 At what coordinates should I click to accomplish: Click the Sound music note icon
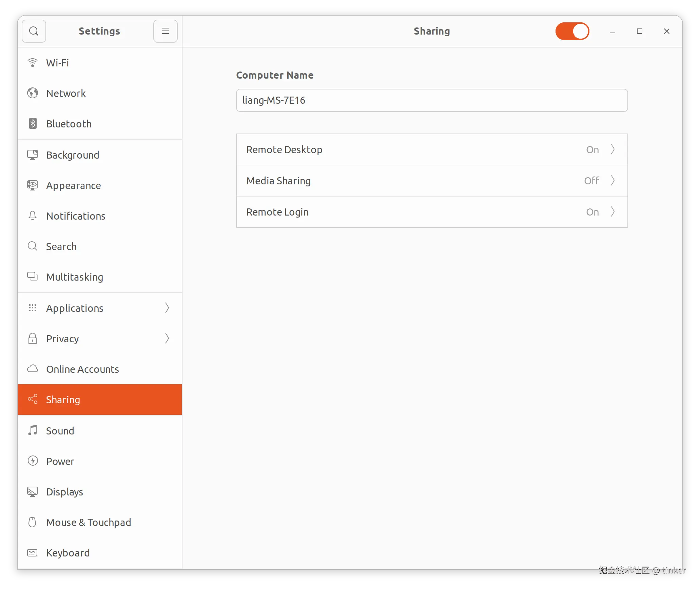pos(33,431)
